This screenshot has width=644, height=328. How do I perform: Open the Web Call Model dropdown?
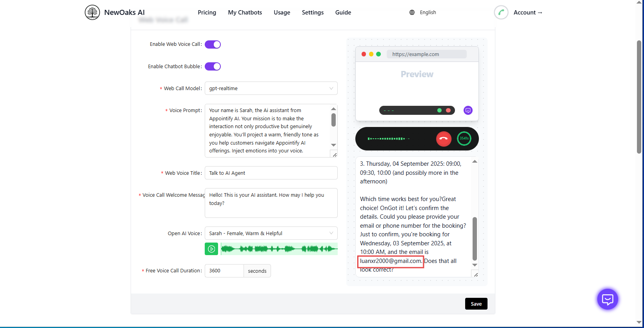point(271,89)
